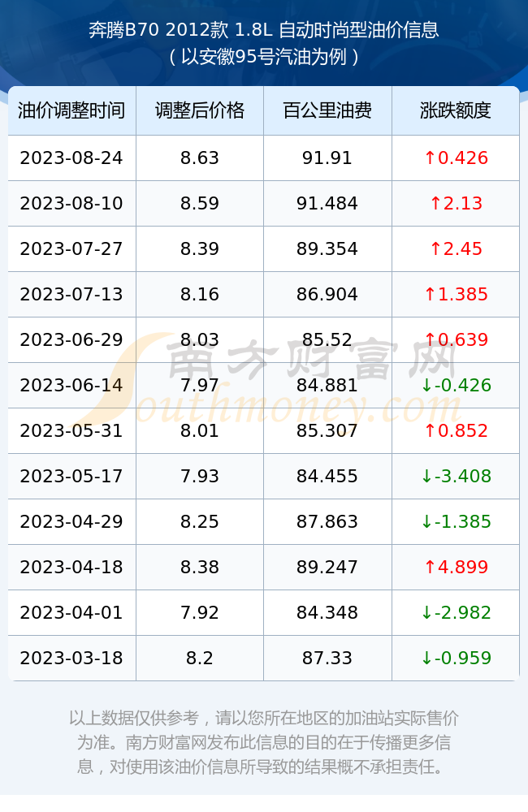Click the rise value ↑2.13
This screenshot has width=528, height=812.
click(x=456, y=204)
